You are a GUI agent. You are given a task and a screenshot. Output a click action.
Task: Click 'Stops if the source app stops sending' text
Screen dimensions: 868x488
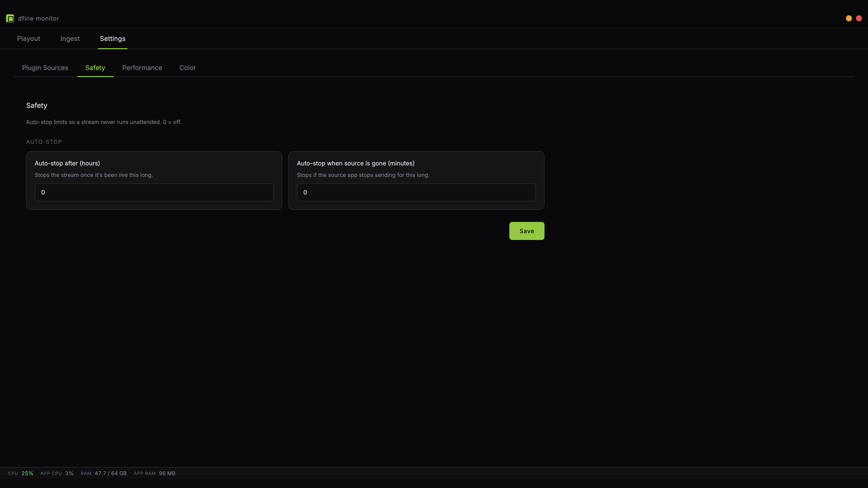(363, 175)
